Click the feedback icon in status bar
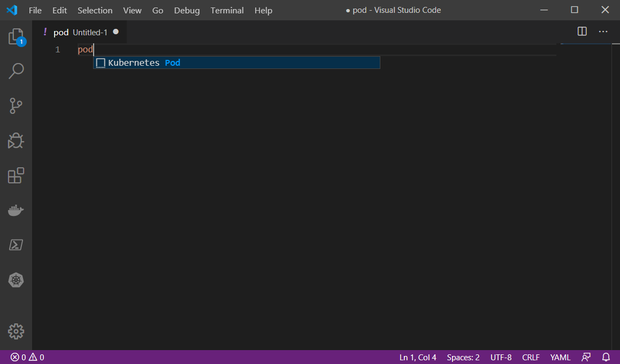Screen dimensions: 620x364 click(x=586, y=357)
